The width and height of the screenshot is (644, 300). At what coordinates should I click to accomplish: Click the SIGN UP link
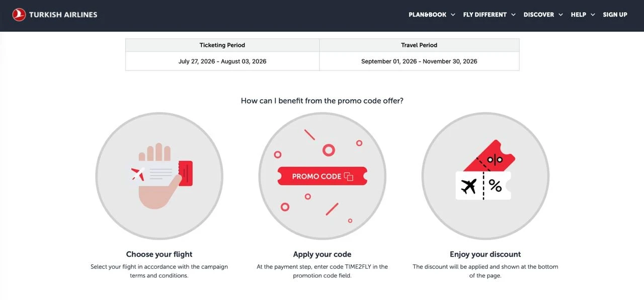(615, 15)
